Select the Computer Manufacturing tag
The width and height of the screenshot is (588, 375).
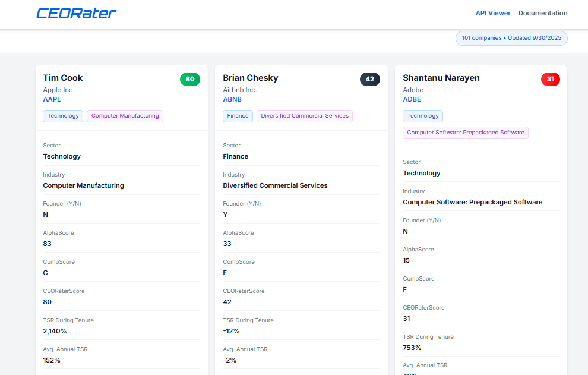click(x=125, y=116)
